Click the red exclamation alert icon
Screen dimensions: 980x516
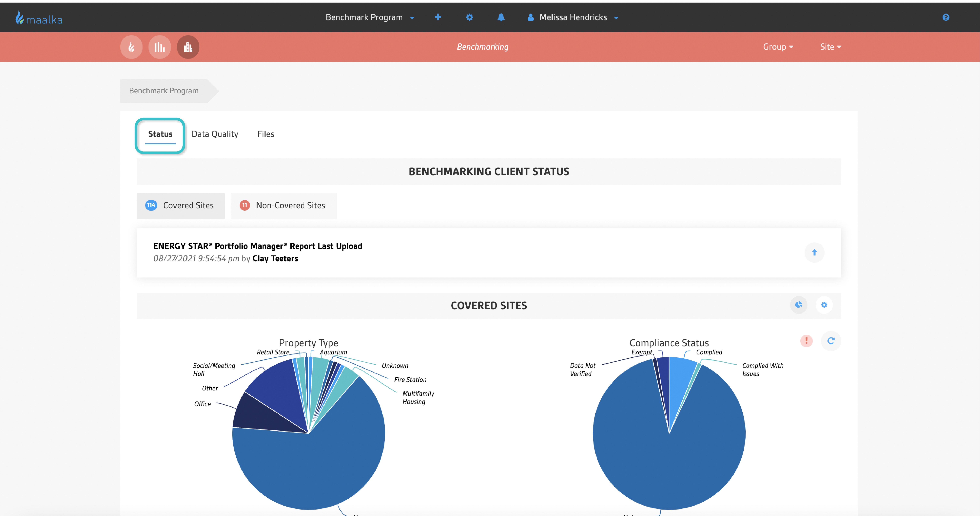coord(806,341)
